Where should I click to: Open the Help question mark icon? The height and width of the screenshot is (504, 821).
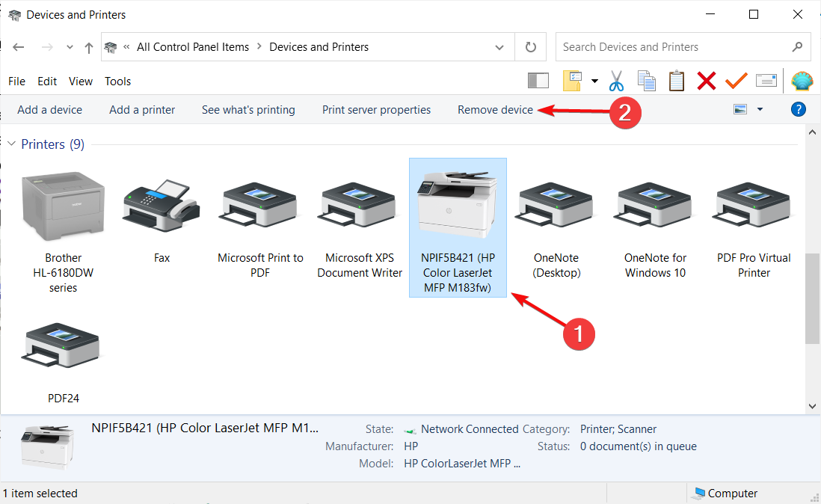798,109
